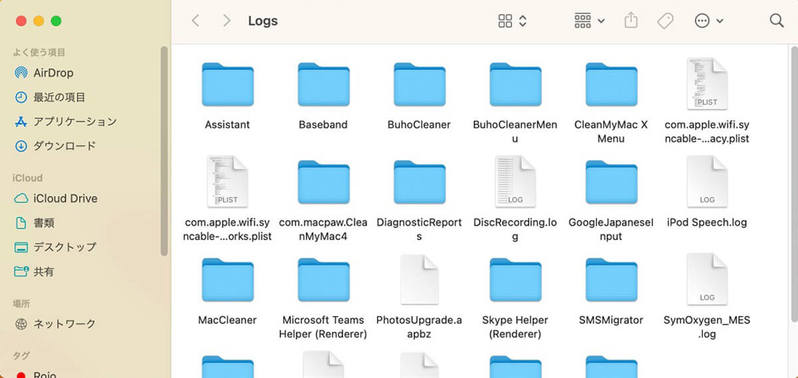Click the Finder search magnifier icon
This screenshot has width=798, height=378.
pos(776,21)
